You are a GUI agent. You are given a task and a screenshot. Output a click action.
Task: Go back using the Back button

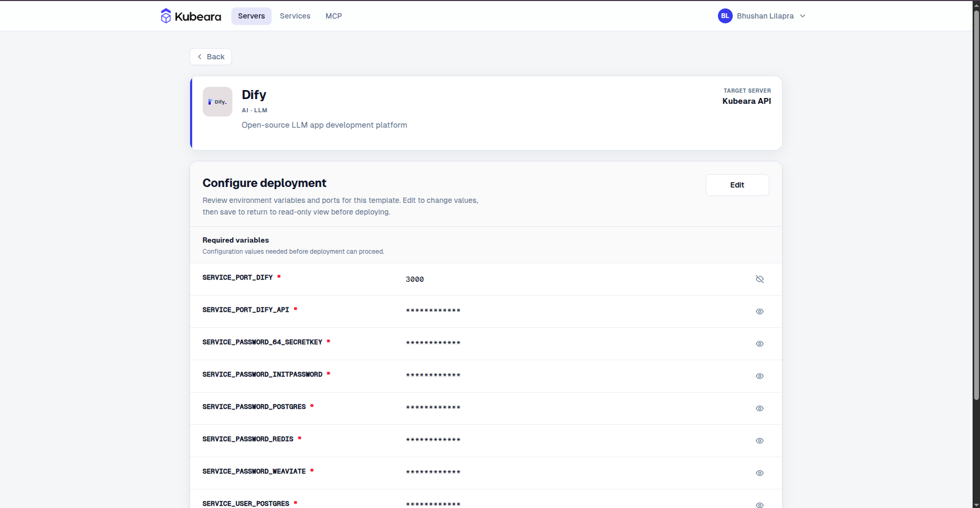tap(211, 57)
